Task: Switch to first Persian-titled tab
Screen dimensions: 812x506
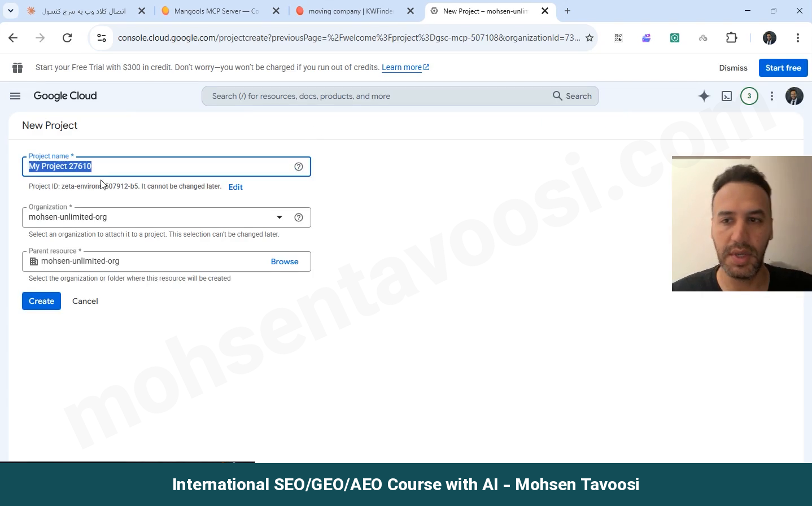Action: [x=86, y=11]
